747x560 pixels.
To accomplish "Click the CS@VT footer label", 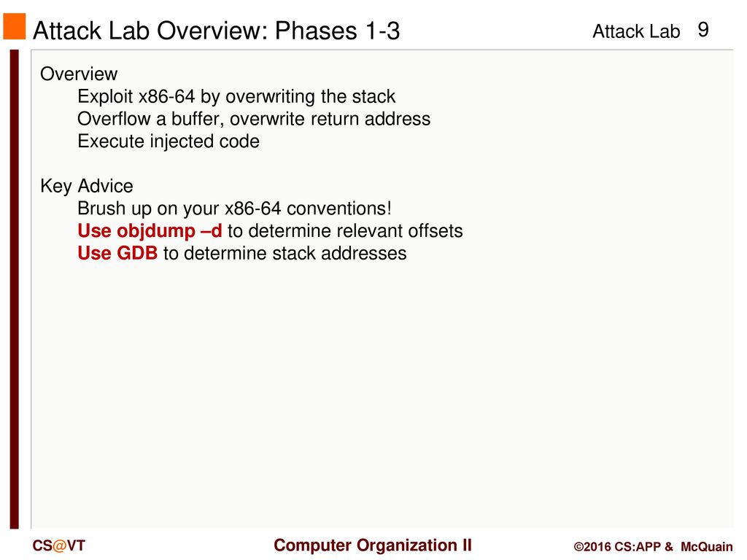I will (x=58, y=545).
